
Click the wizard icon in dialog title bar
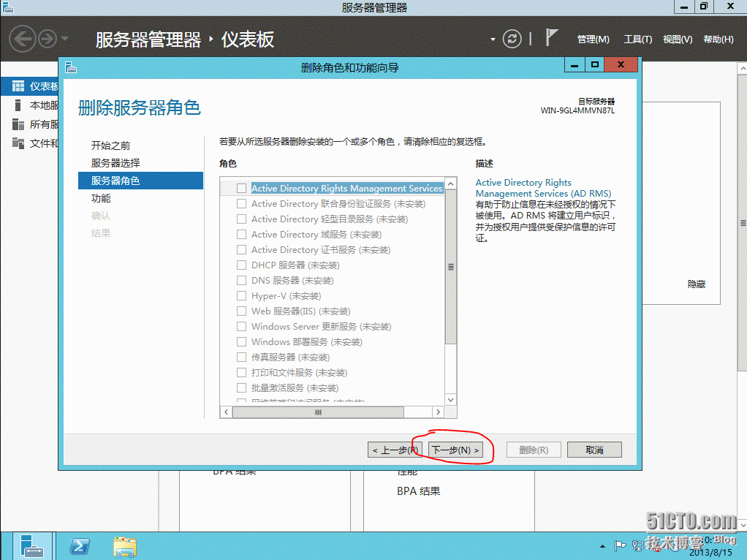pyautogui.click(x=71, y=68)
